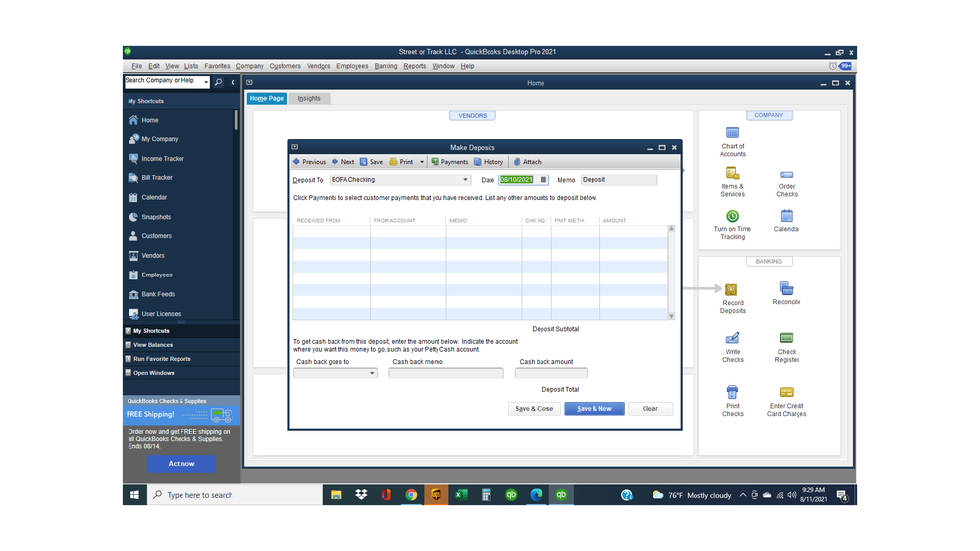Open View Balances section

click(181, 345)
